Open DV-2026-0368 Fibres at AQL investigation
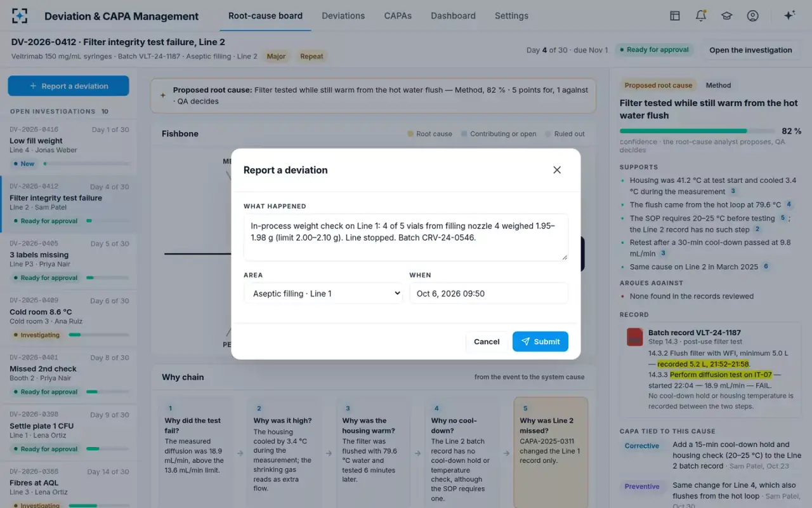This screenshot has height=508, width=812. pos(69,486)
